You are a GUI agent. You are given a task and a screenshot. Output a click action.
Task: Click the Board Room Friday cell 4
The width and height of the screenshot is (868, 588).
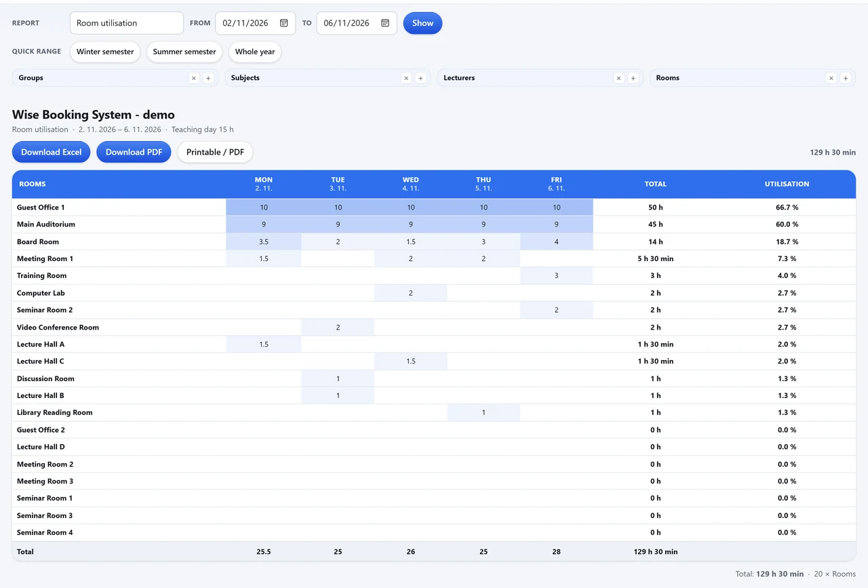point(557,241)
